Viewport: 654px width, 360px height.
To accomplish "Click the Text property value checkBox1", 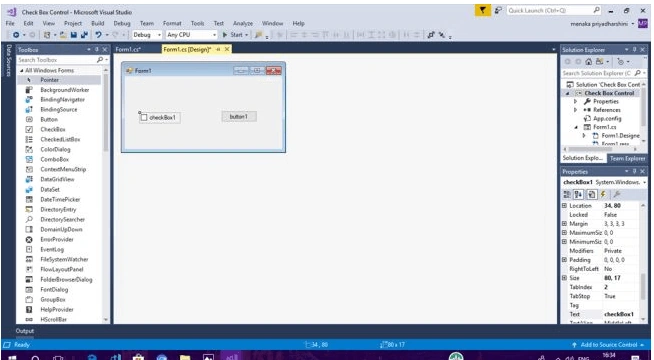I will click(619, 314).
